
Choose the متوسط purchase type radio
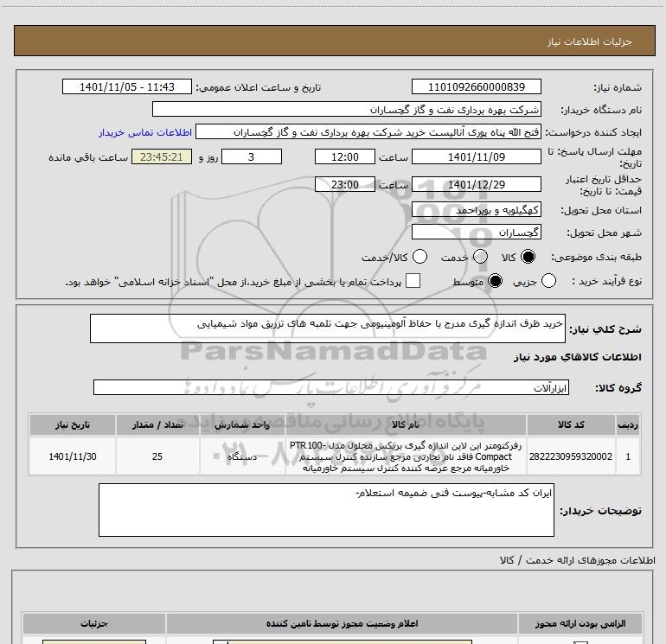click(495, 281)
